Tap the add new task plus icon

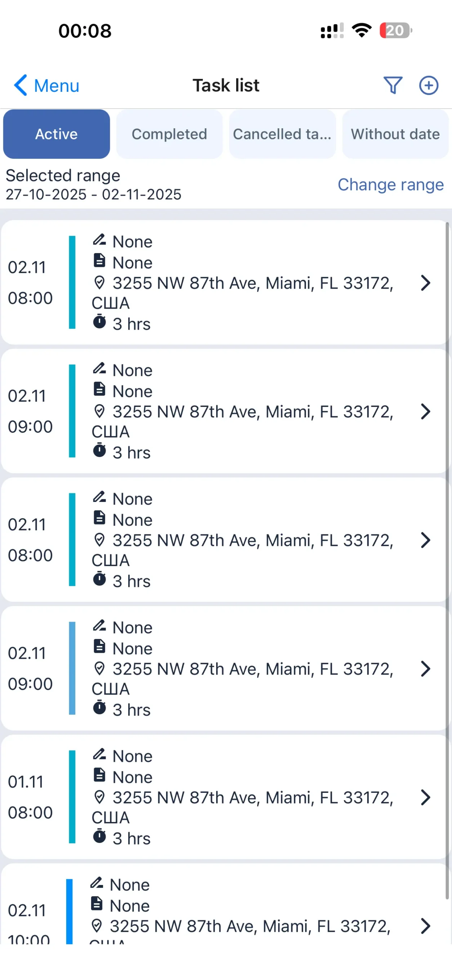pos(428,85)
